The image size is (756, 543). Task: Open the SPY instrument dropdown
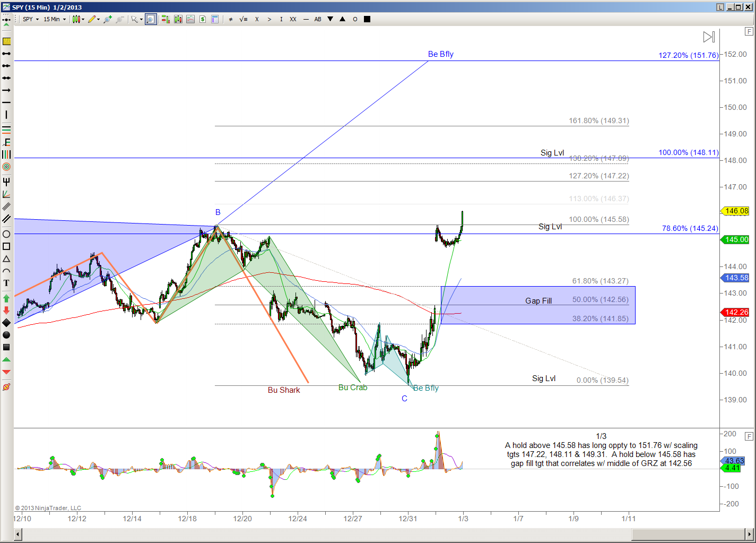click(x=31, y=19)
